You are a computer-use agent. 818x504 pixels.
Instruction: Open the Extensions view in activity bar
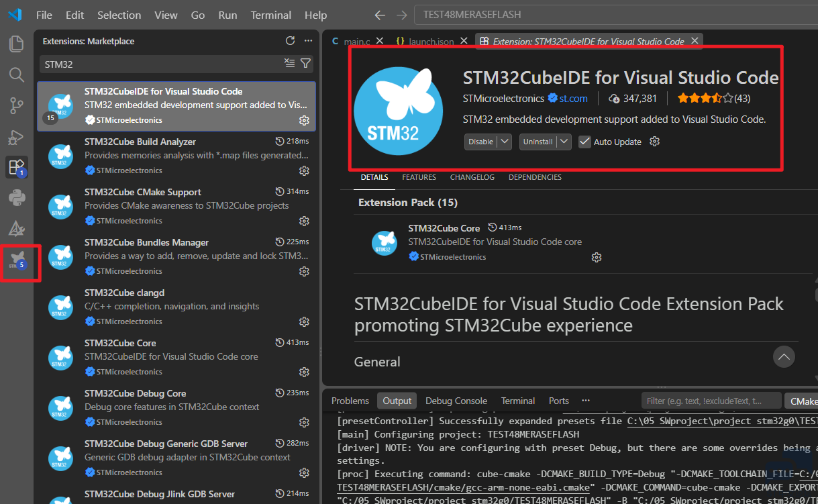pos(16,167)
